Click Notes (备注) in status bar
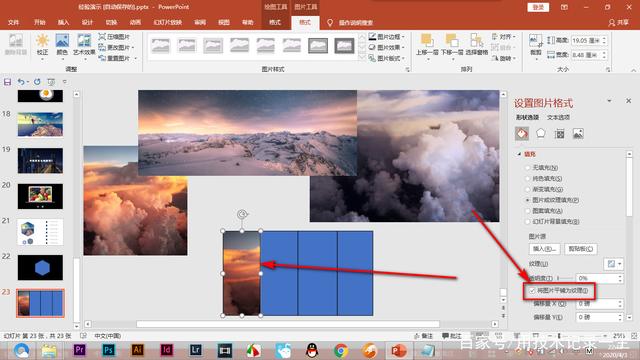This screenshot has height=360, width=640. coord(424,336)
